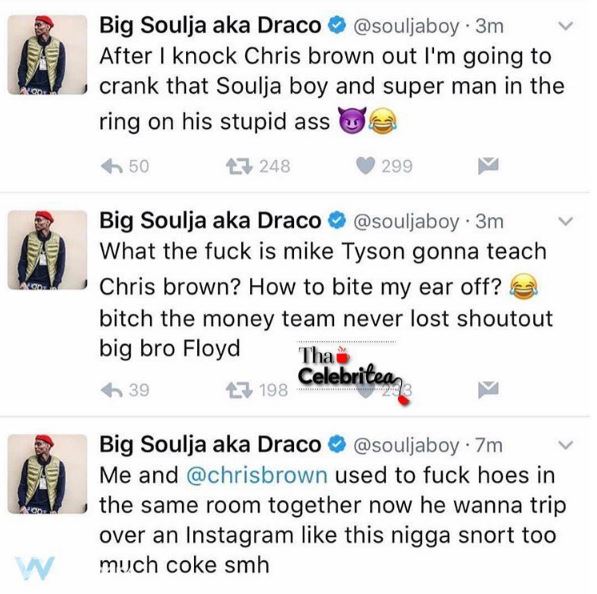Open profile picture on first tweet
Screen dimensions: 597x594
(47, 54)
